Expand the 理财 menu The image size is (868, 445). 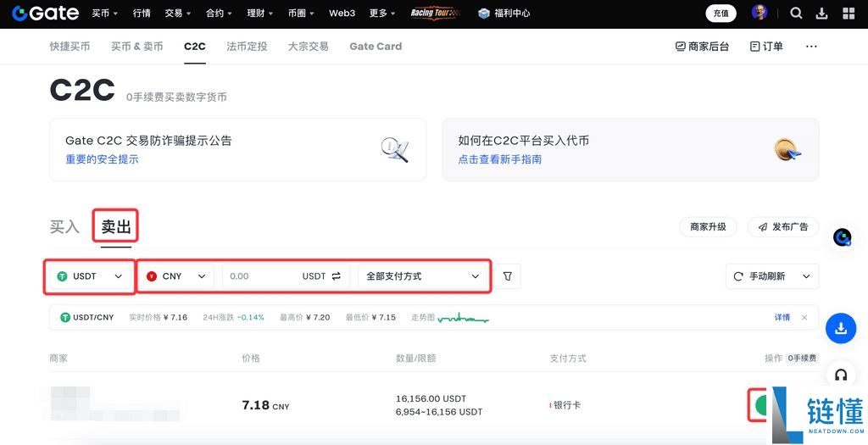click(x=259, y=14)
